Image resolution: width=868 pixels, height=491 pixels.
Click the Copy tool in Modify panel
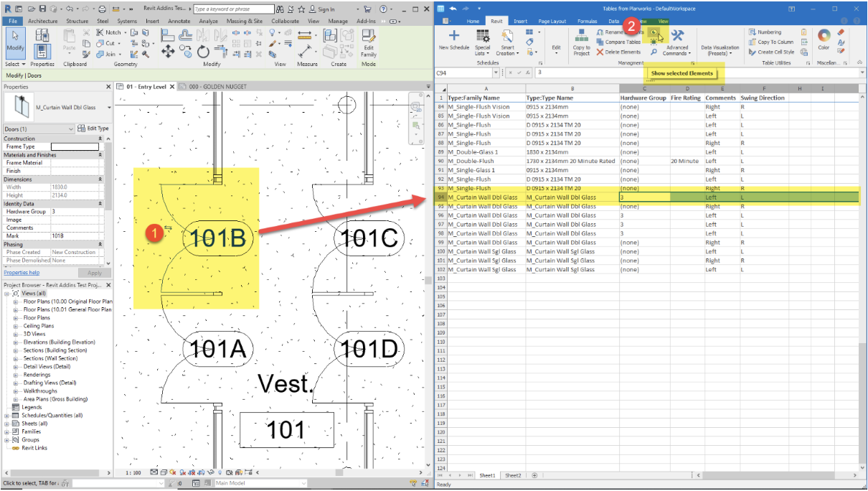point(186,52)
